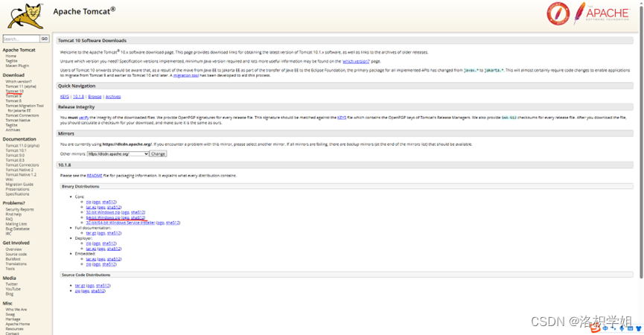Download the Core tar.gz distribution
The image size is (644, 335).
tap(91, 207)
